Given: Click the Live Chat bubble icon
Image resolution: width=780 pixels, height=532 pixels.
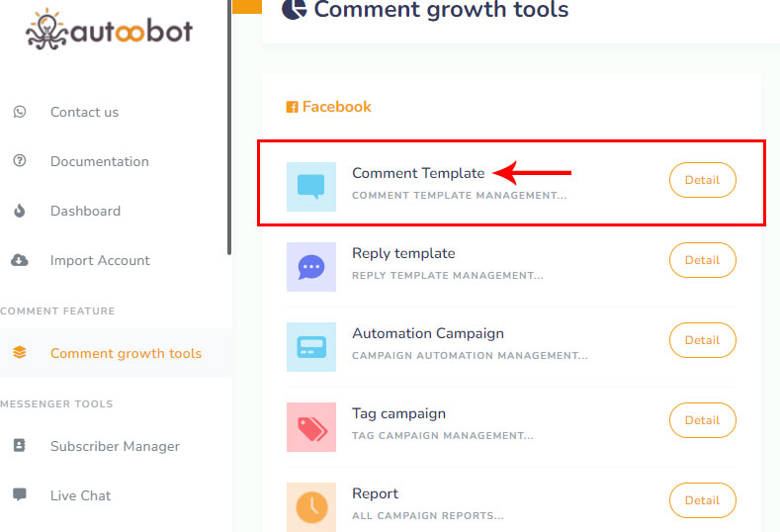Looking at the screenshot, I should (20, 494).
